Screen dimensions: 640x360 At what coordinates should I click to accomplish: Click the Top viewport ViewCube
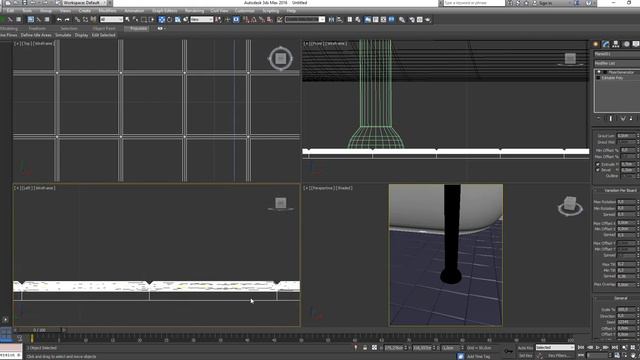point(280,59)
